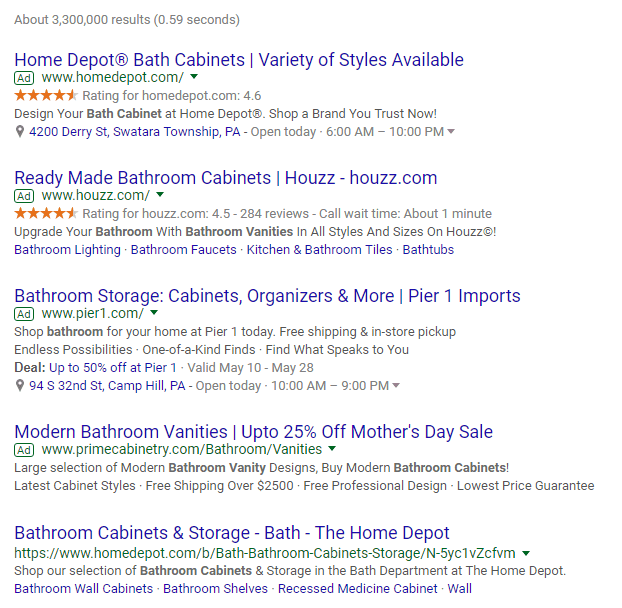Screen dimensions: 622x608
Task: Expand Pier 1 hours 10:00 AM – 9:00 PM
Action: pos(397,386)
